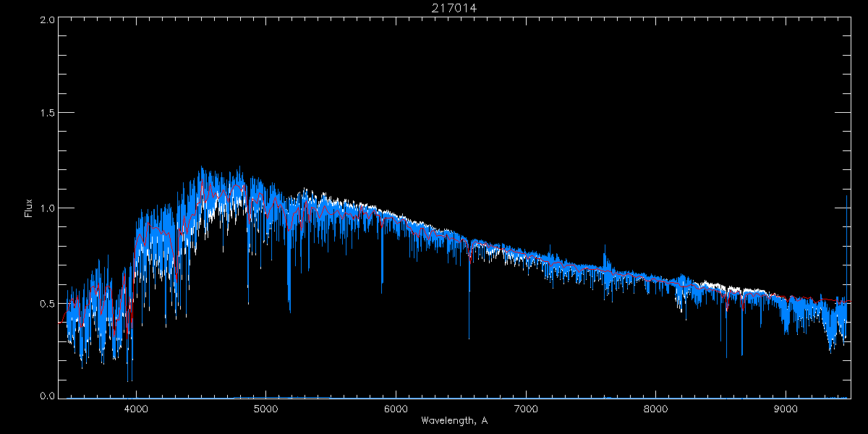Screen dimensions: 868x434
Task: Click the Flux axis label
Action: [29, 208]
